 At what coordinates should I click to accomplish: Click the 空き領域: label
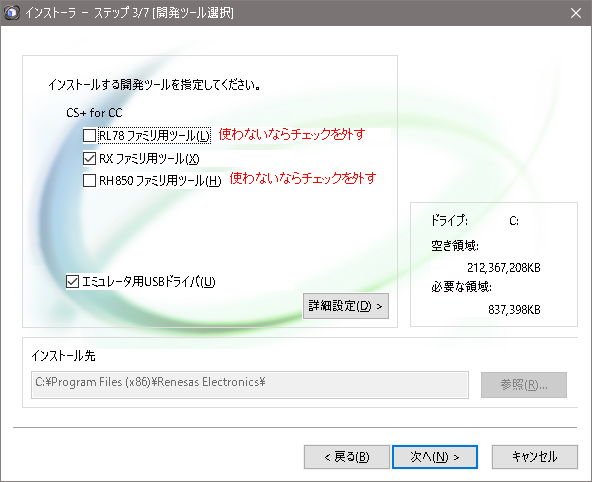(x=455, y=246)
